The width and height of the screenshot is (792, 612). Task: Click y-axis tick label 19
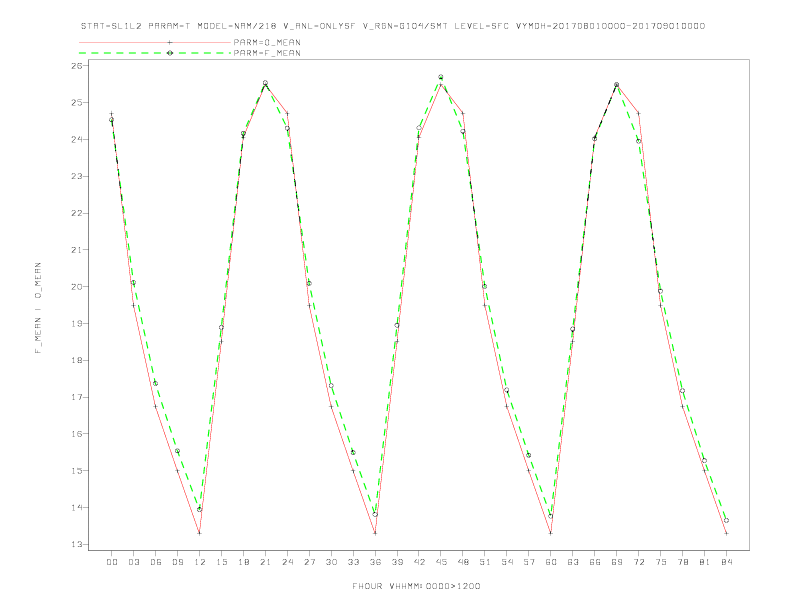coord(76,323)
